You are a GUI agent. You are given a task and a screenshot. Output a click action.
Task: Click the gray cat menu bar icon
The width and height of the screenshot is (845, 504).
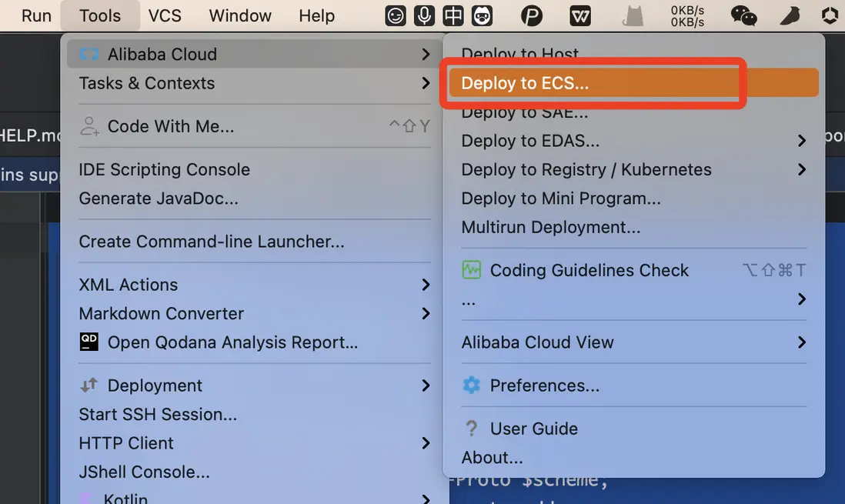(x=633, y=15)
